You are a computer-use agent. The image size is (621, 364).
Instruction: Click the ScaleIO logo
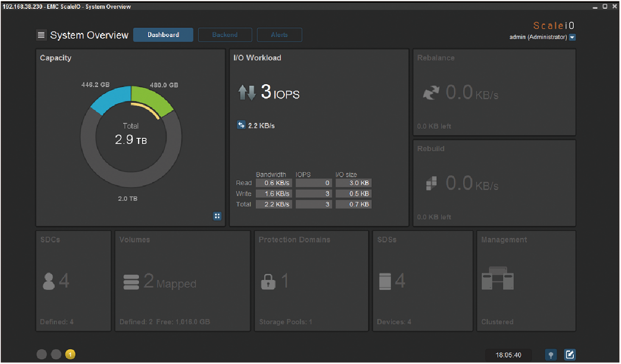click(554, 26)
